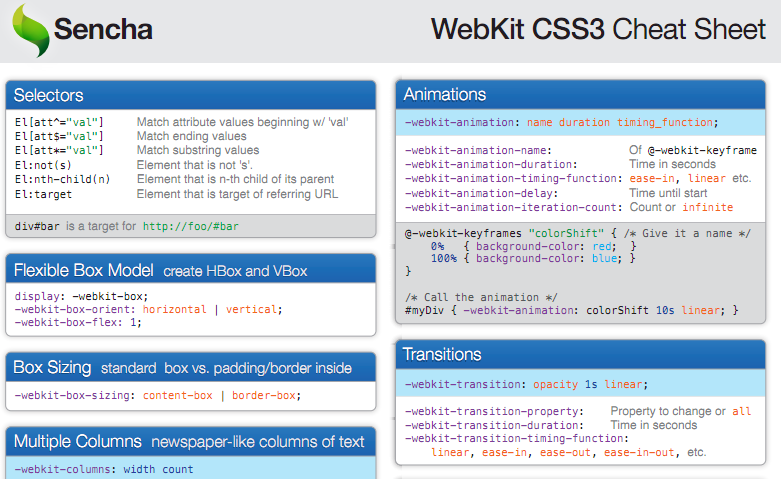Click the 'horizontal' value
The width and height of the screenshot is (781, 479).
click(x=174, y=309)
